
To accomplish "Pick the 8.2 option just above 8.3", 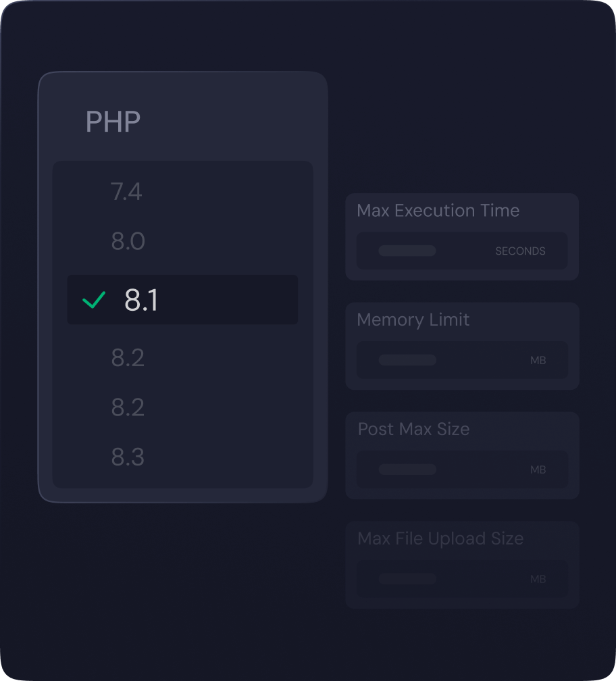I will point(128,408).
